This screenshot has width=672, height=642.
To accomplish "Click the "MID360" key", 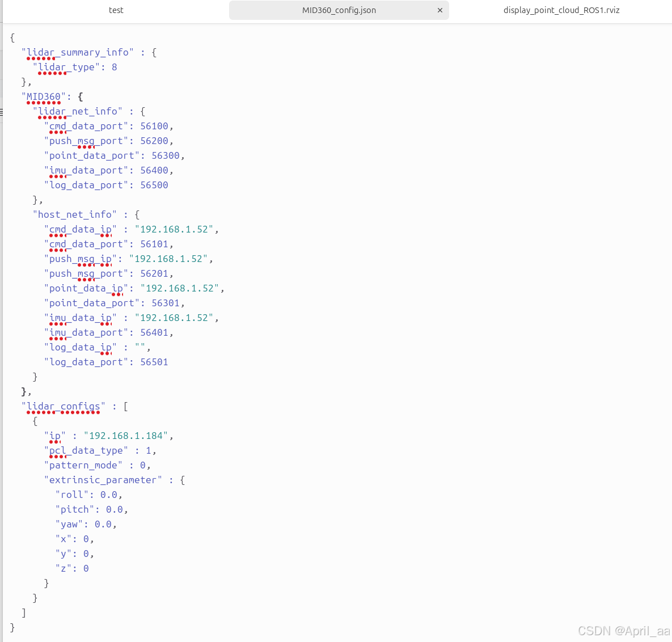I will (44, 97).
